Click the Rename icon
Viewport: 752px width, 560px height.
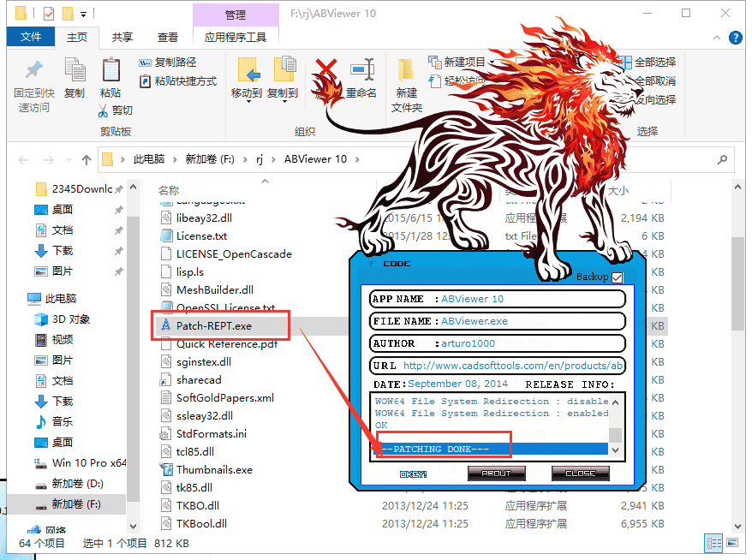pyautogui.click(x=362, y=69)
